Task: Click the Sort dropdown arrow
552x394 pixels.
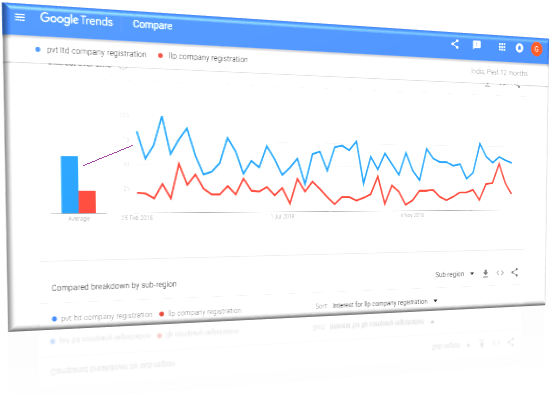Action: pos(435,301)
